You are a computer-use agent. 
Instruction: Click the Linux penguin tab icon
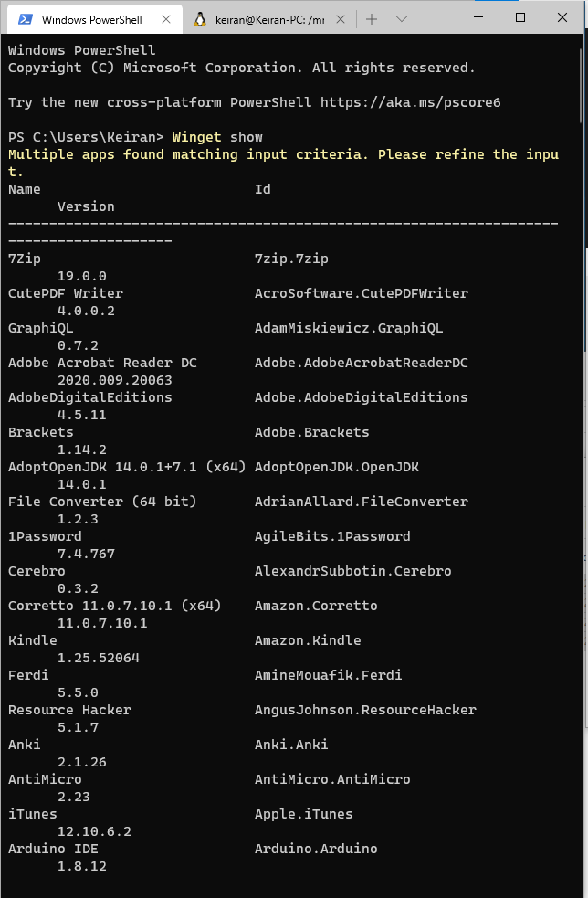click(200, 19)
